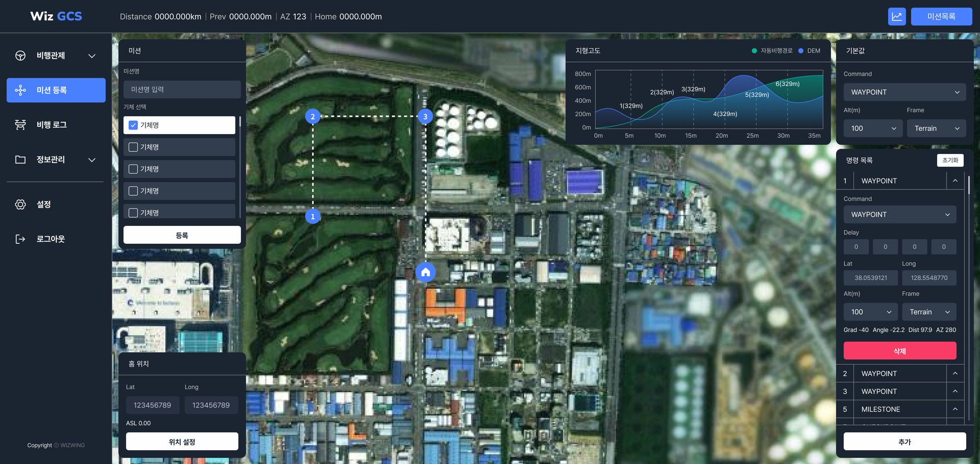Check the third 기체명 checkbox
The image size is (980, 464).
point(133,169)
